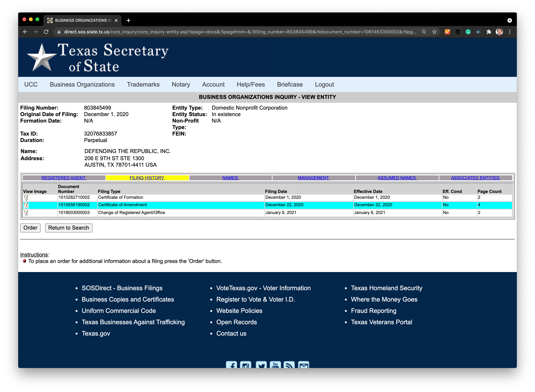Click the RSS feed icon in footer
The image size is (535, 392).
pyautogui.click(x=289, y=365)
